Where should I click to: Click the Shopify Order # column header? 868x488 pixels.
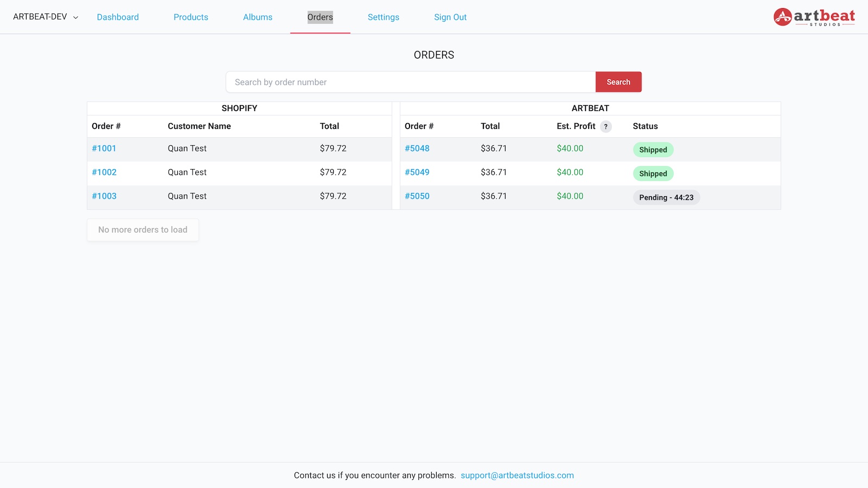106,126
